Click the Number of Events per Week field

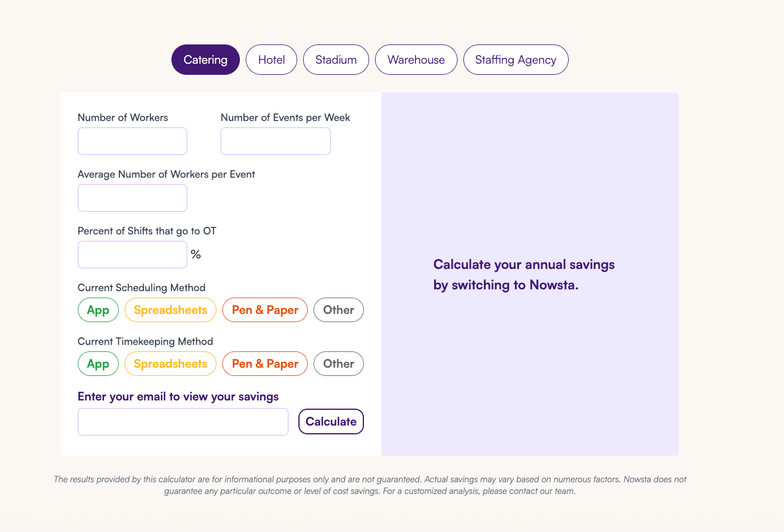coord(275,141)
